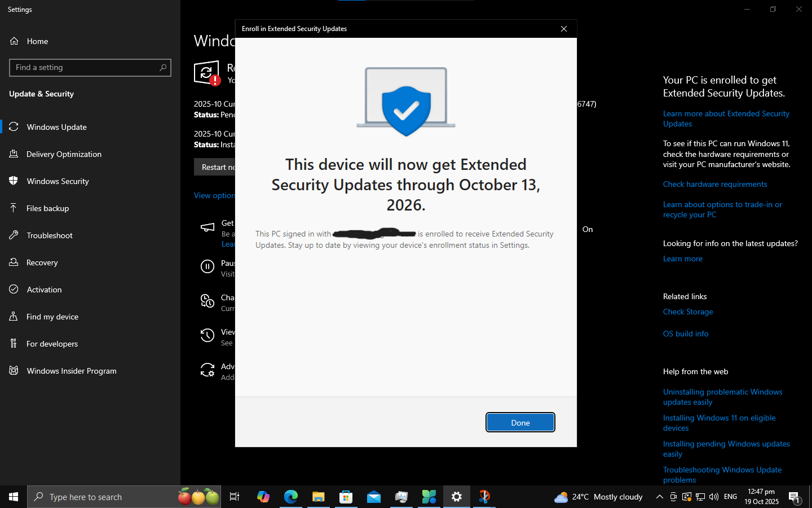
Task: Open trade-in or recycle your PC link
Action: 722,209
